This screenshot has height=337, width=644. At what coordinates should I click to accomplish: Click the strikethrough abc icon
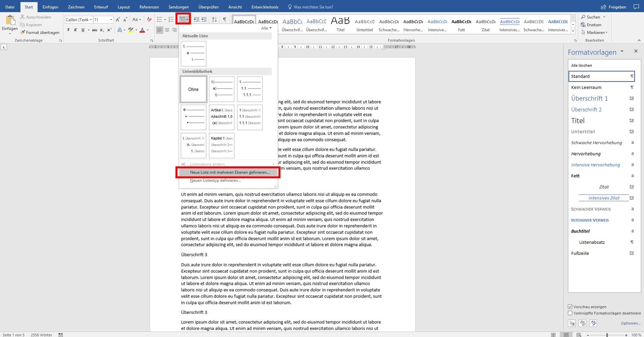point(94,30)
